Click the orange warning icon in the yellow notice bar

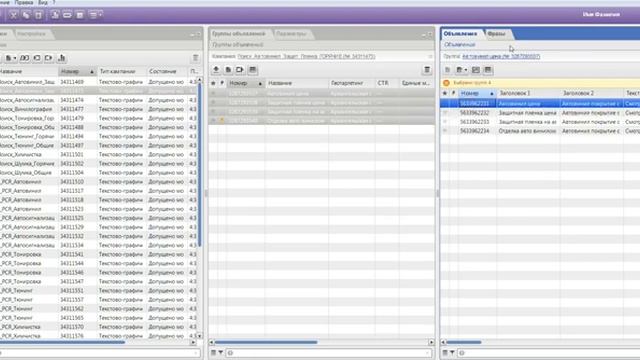click(446, 83)
